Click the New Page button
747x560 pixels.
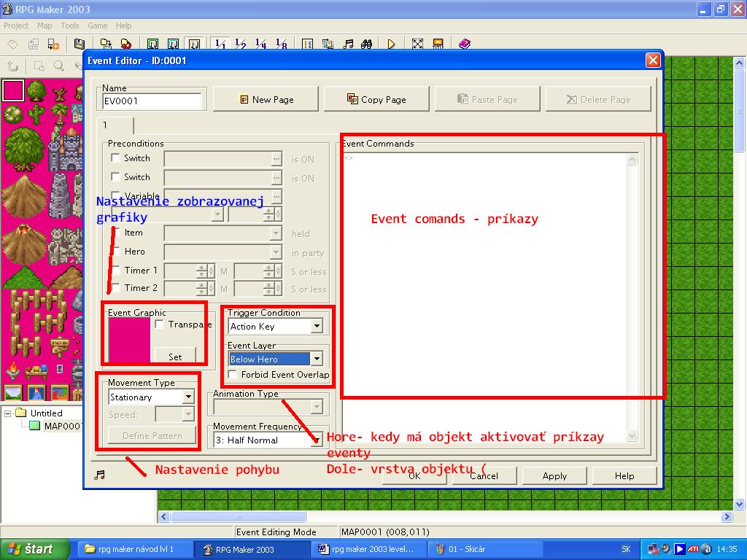266,99
